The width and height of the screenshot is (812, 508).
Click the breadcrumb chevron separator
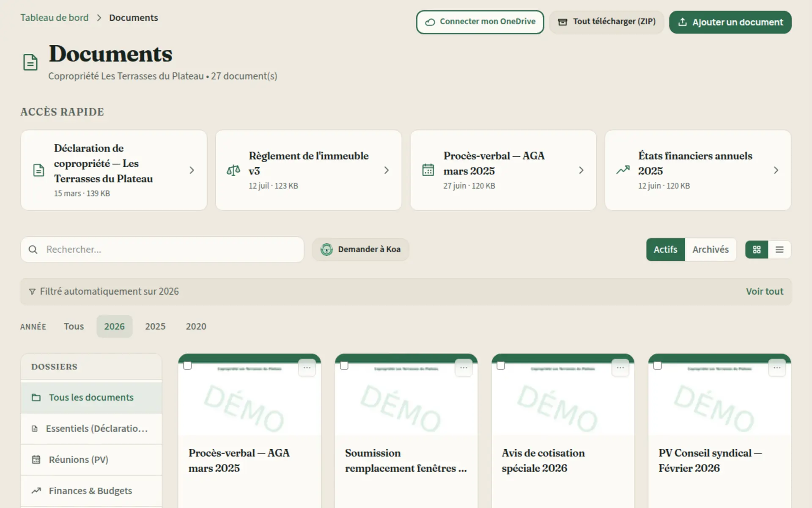(x=99, y=18)
